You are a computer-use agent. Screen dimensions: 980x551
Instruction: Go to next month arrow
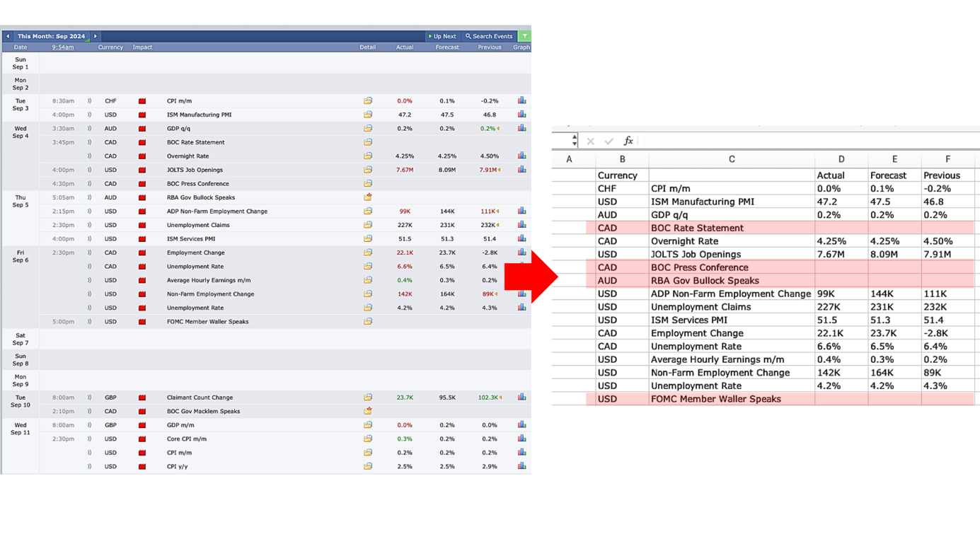point(96,36)
